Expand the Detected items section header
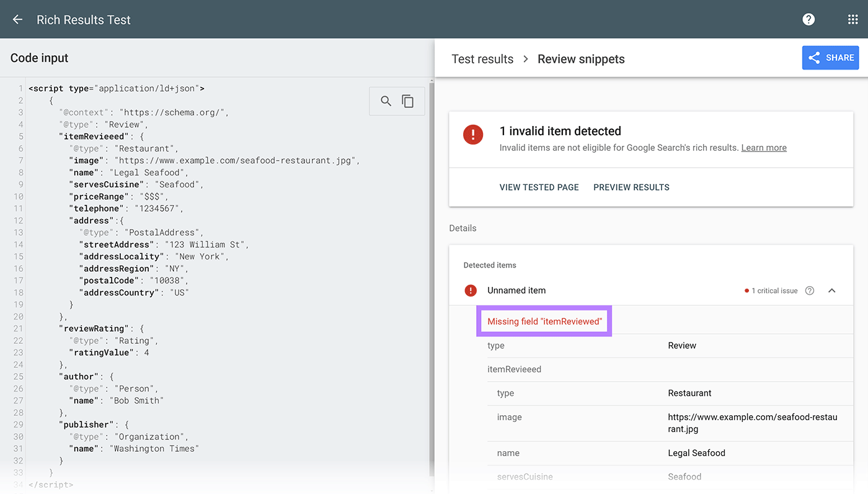Viewport: 868px width, 494px height. (x=489, y=265)
